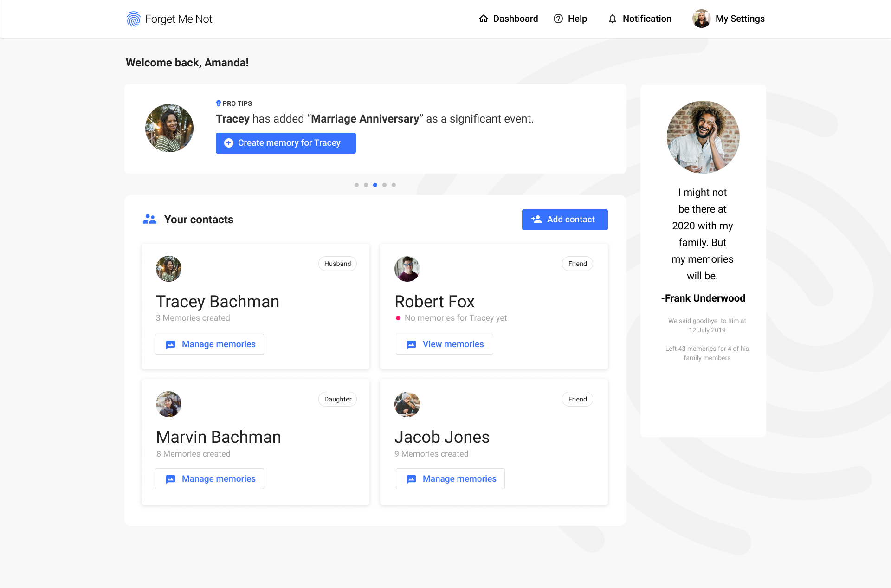Click Marvin Bachman's Daughter tag
Screen dimensions: 891x588
tap(337, 399)
